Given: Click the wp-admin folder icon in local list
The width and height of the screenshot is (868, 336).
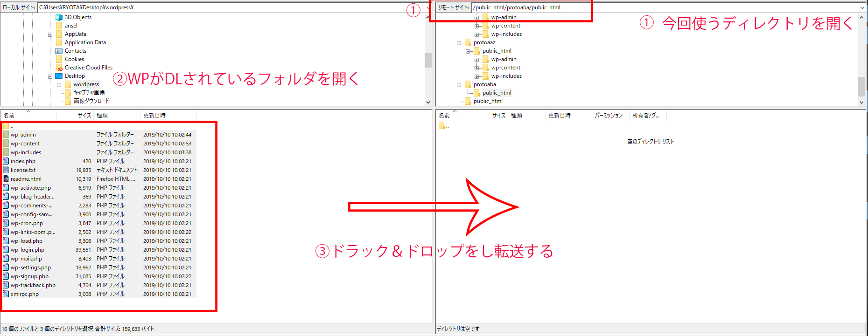Looking at the screenshot, I should click(x=6, y=135).
